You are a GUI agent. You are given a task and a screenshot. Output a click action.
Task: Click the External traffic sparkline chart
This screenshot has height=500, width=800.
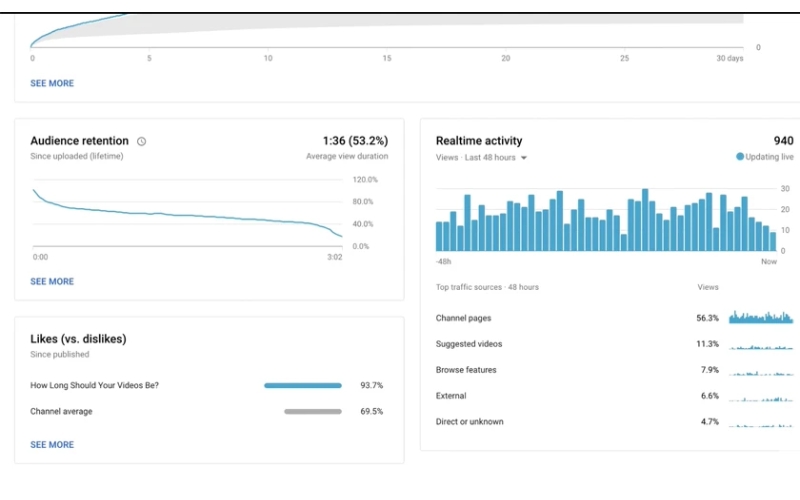[x=761, y=397]
